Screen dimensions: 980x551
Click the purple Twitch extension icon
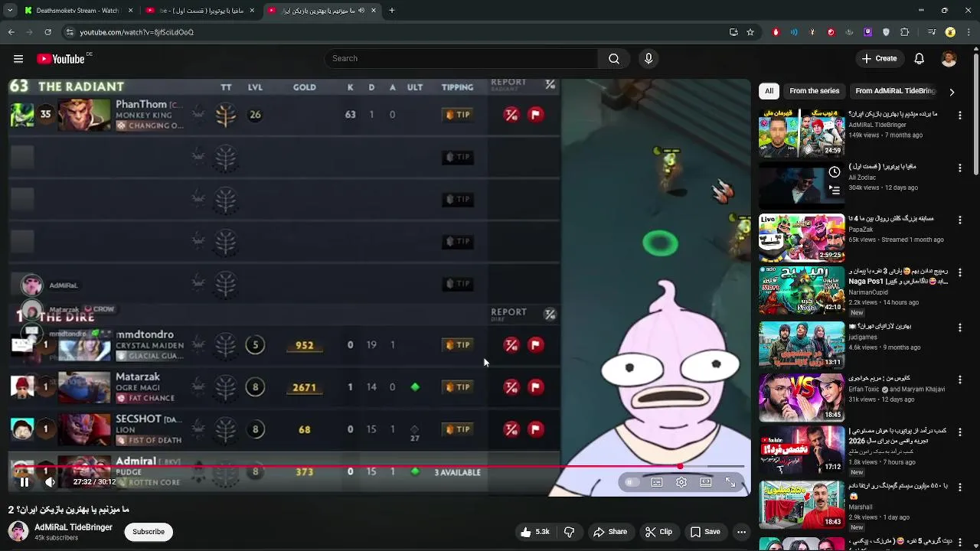[x=867, y=32]
